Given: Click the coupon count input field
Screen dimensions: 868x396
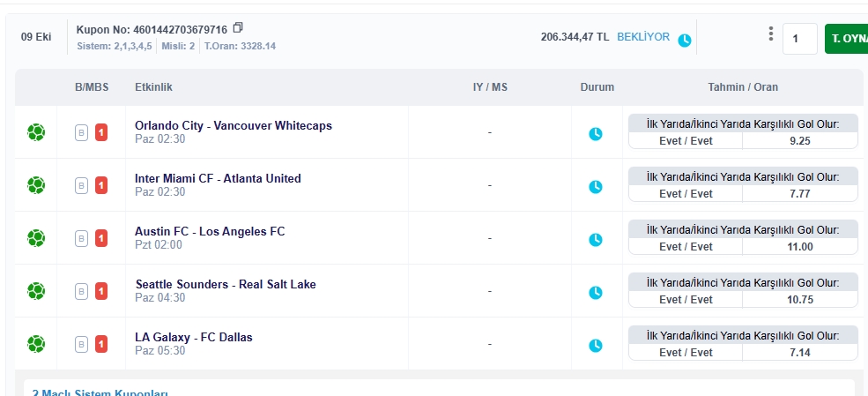Looking at the screenshot, I should [799, 39].
